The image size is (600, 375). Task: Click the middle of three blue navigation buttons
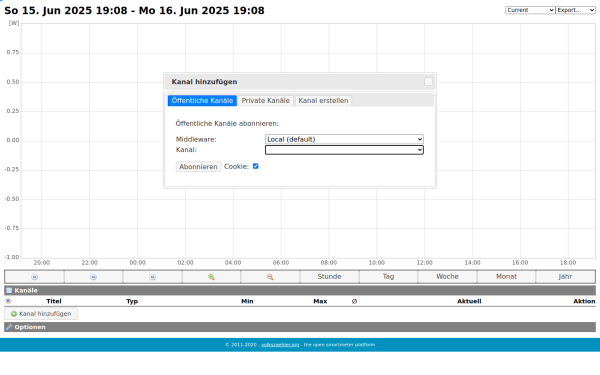point(93,277)
